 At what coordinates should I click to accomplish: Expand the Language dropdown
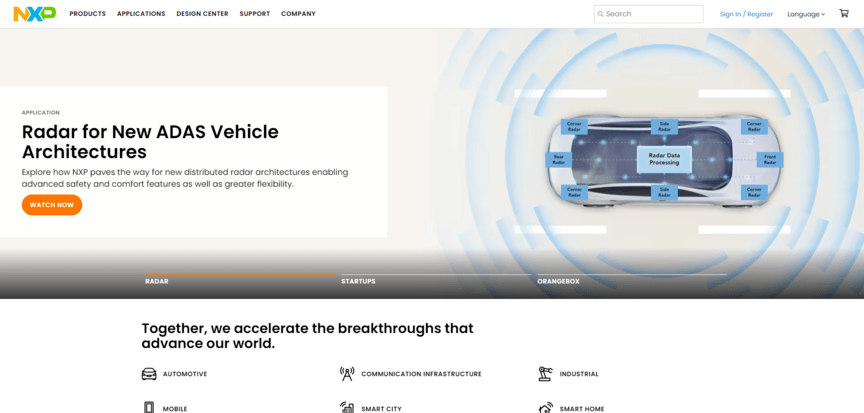tap(806, 14)
